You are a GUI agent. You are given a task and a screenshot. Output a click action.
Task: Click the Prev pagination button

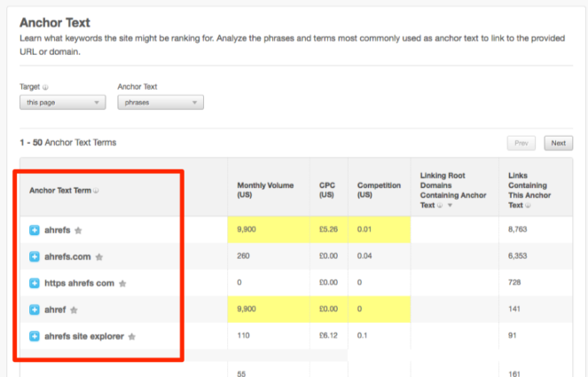click(521, 144)
